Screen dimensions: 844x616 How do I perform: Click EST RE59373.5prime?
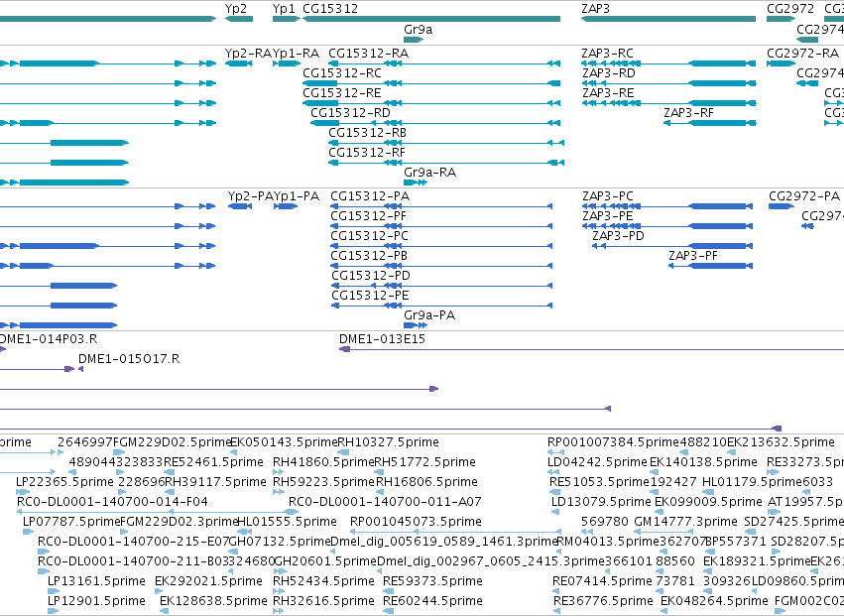click(432, 581)
